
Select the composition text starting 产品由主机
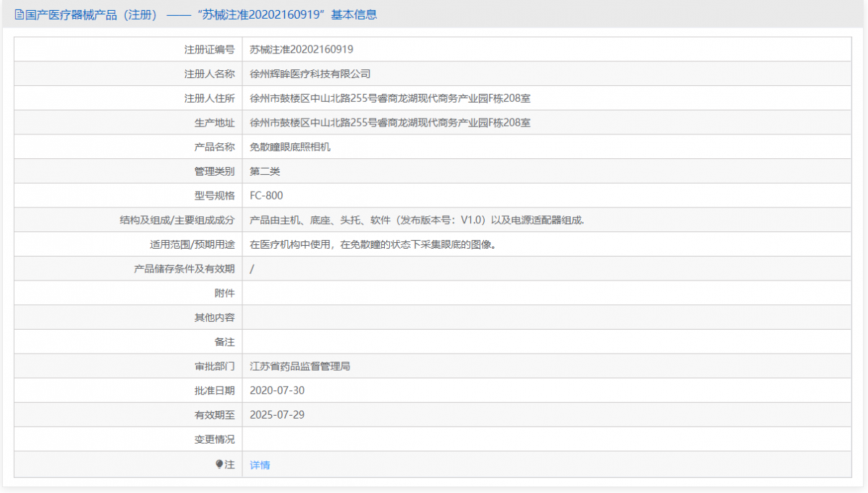(x=417, y=220)
